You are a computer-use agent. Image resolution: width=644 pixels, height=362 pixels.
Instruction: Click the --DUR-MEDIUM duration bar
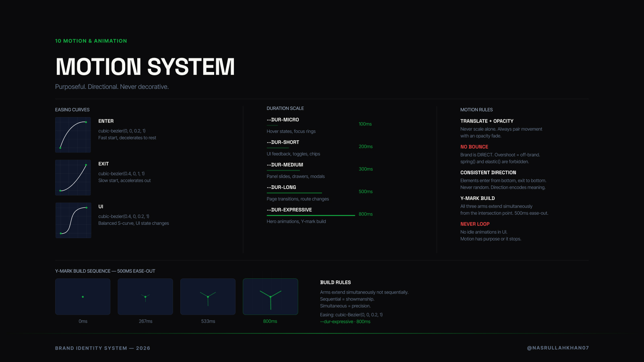pyautogui.click(x=283, y=171)
